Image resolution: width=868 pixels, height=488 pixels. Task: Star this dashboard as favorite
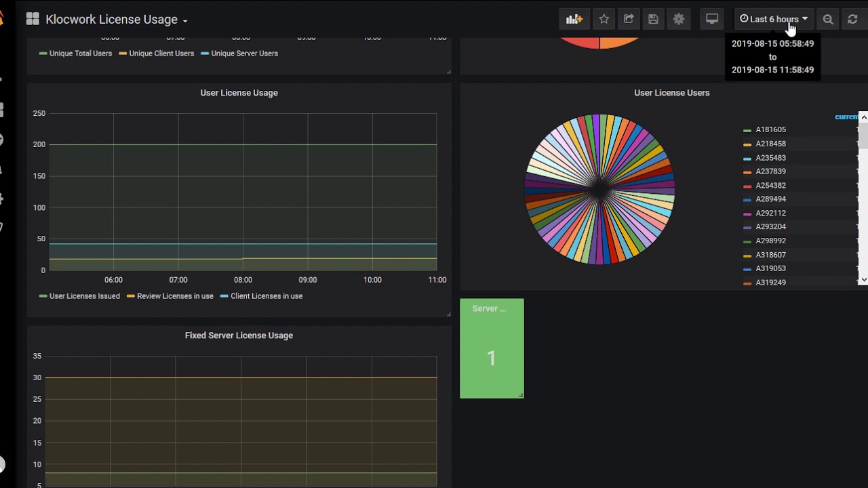[x=604, y=19]
